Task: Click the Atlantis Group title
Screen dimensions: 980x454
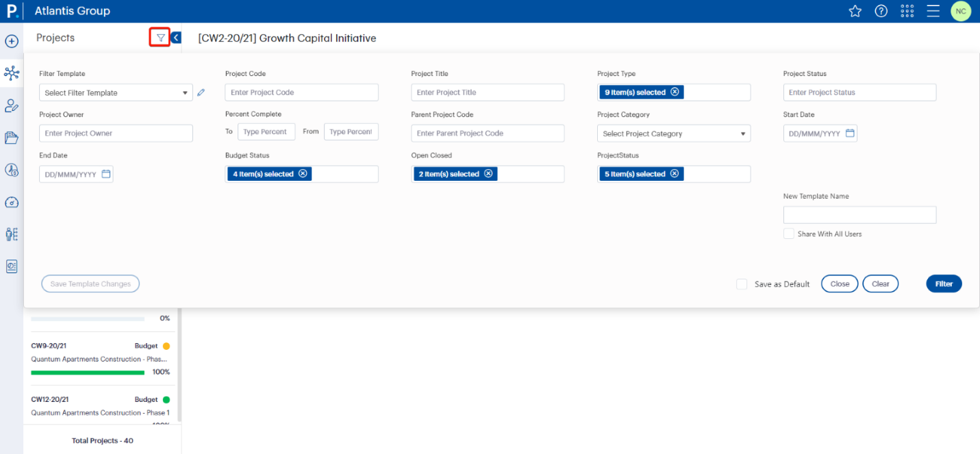Action: (72, 11)
